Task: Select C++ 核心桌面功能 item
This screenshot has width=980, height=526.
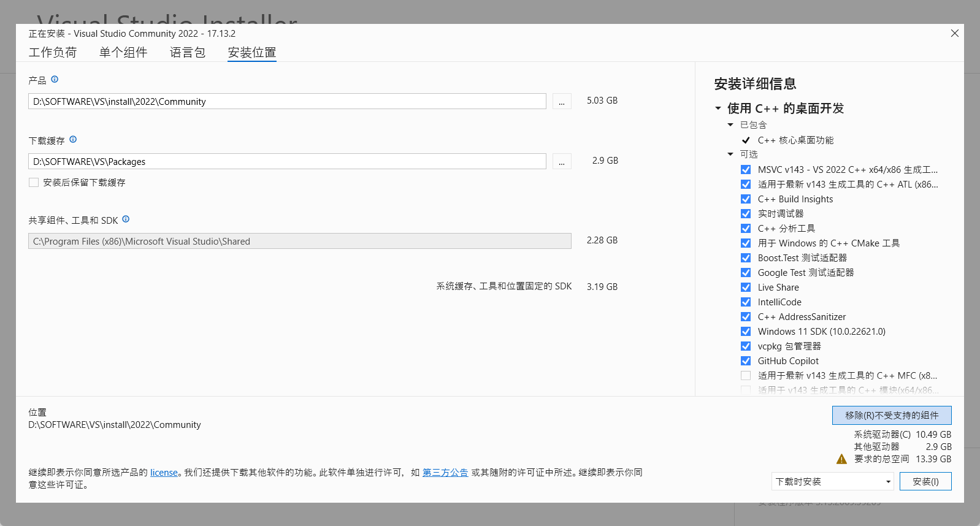Action: tap(795, 140)
